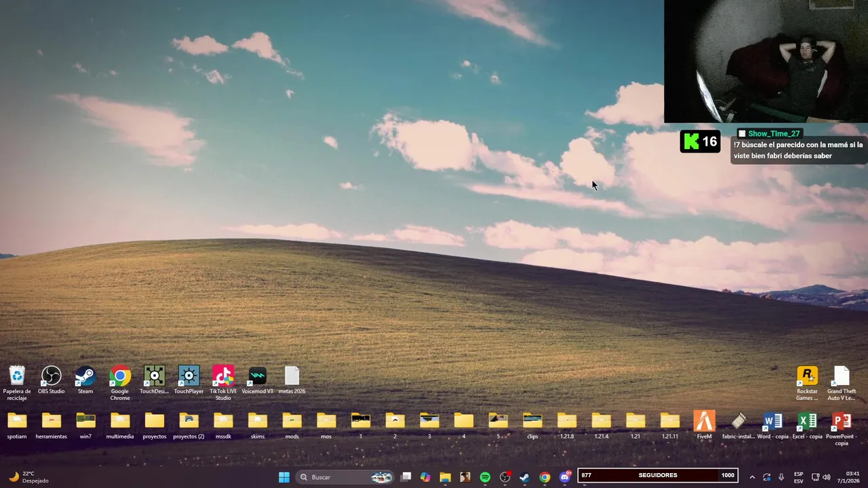The image size is (868, 488).
Task: Select the Grand Theft Auto V shortcut
Action: [842, 383]
